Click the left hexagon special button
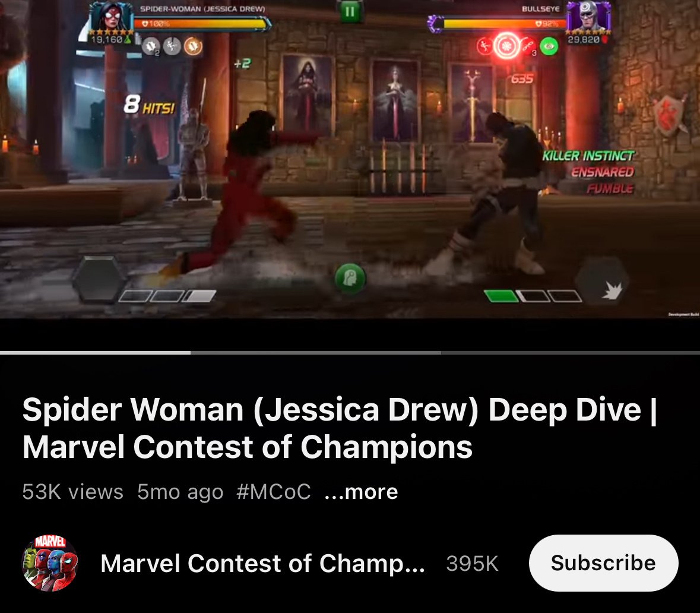This screenshot has width=700, height=613. [99, 280]
